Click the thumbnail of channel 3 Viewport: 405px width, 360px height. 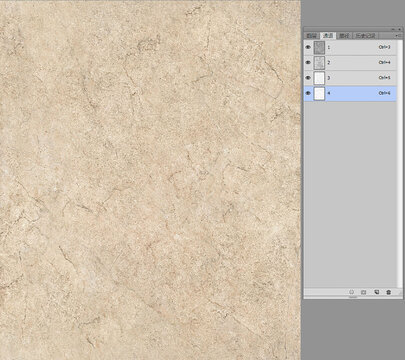coord(319,78)
